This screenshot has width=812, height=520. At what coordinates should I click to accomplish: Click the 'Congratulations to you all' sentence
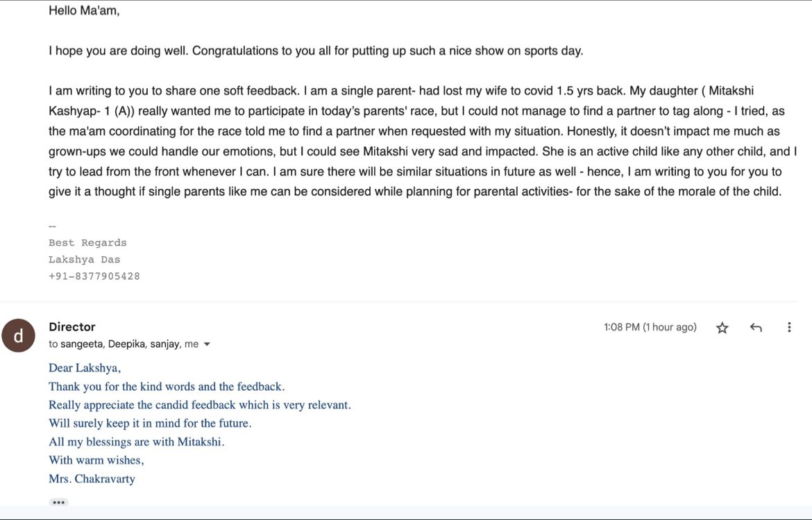coord(387,51)
